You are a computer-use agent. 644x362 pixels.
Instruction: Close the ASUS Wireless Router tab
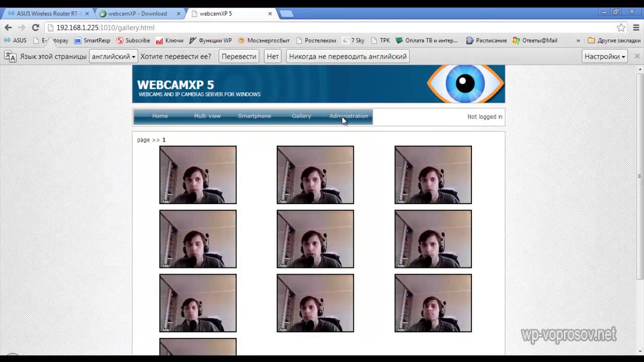pos(87,14)
